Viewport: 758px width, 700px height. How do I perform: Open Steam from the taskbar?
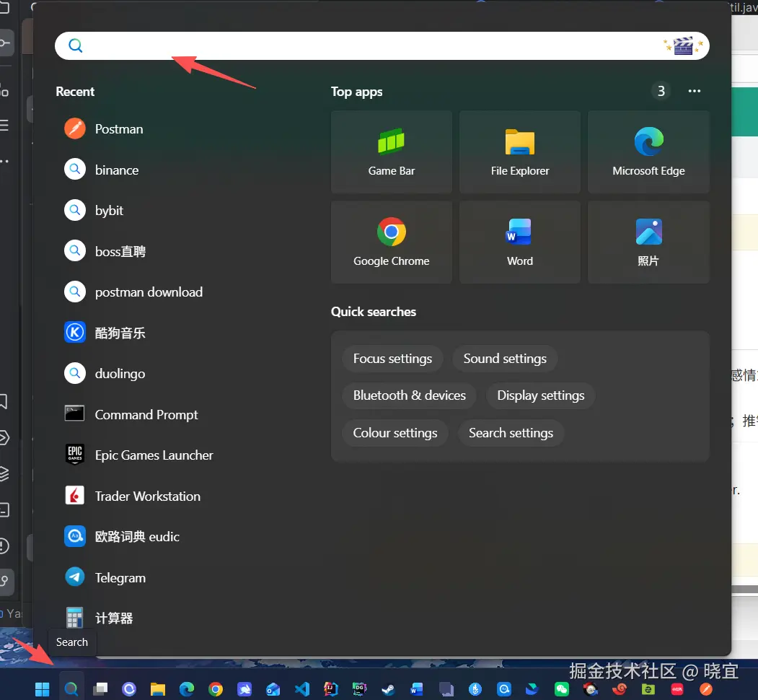click(388, 689)
